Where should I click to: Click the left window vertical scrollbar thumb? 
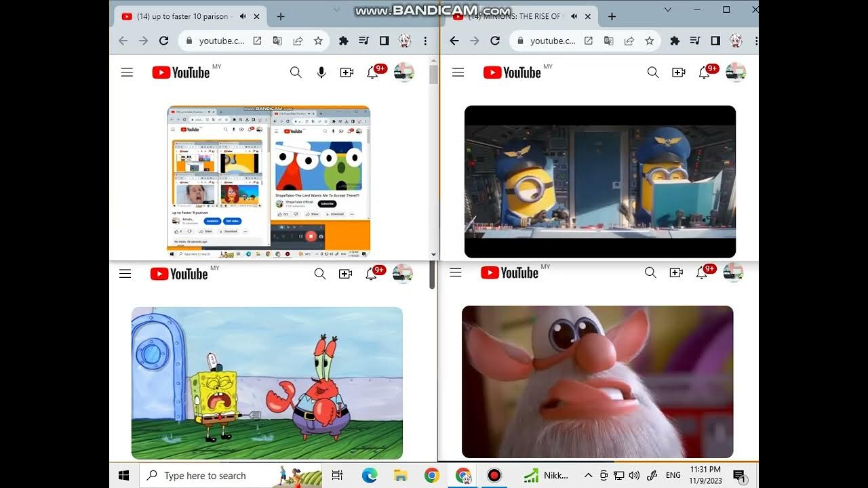tap(434, 73)
